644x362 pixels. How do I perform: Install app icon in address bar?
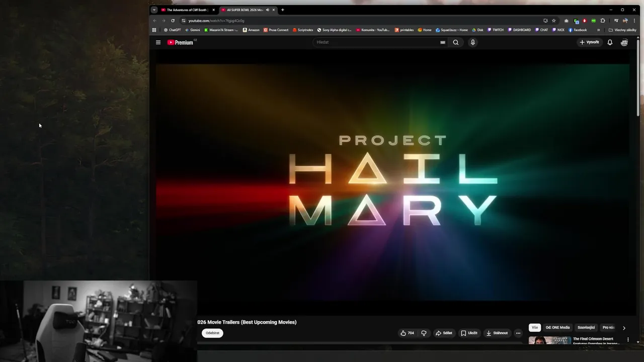point(545,21)
